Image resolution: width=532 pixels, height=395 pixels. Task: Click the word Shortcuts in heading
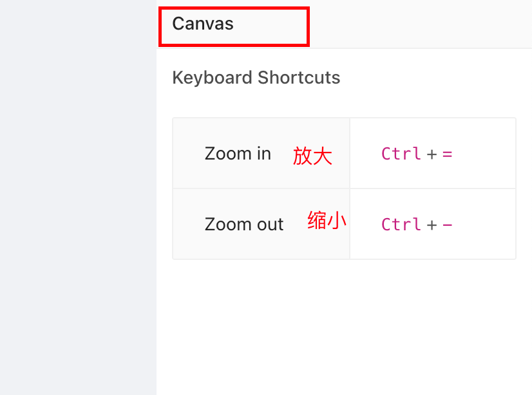pyautogui.click(x=299, y=78)
